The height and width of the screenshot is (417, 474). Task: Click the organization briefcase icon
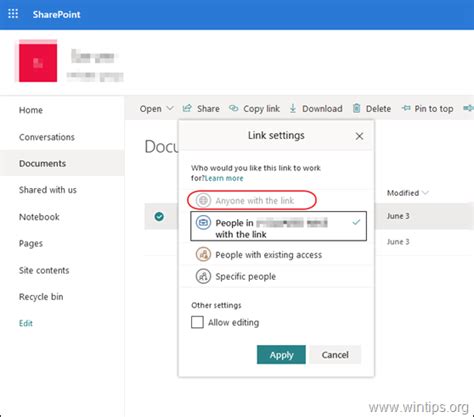pyautogui.click(x=203, y=222)
